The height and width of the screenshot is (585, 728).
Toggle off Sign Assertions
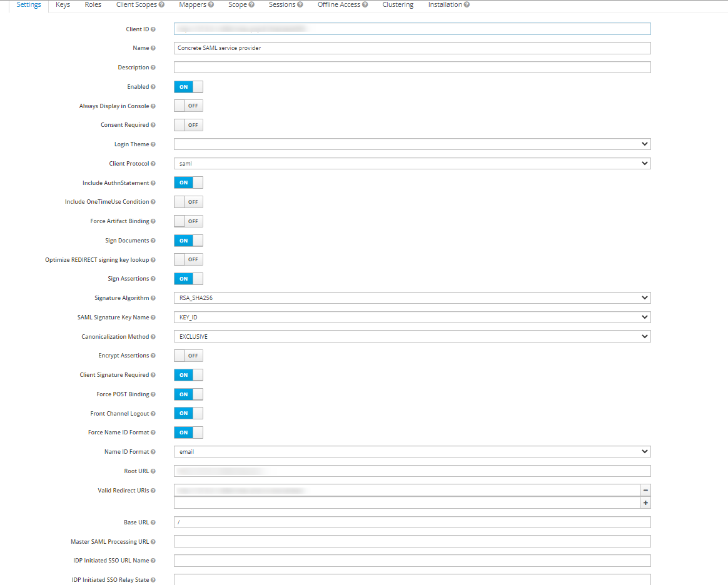point(188,279)
